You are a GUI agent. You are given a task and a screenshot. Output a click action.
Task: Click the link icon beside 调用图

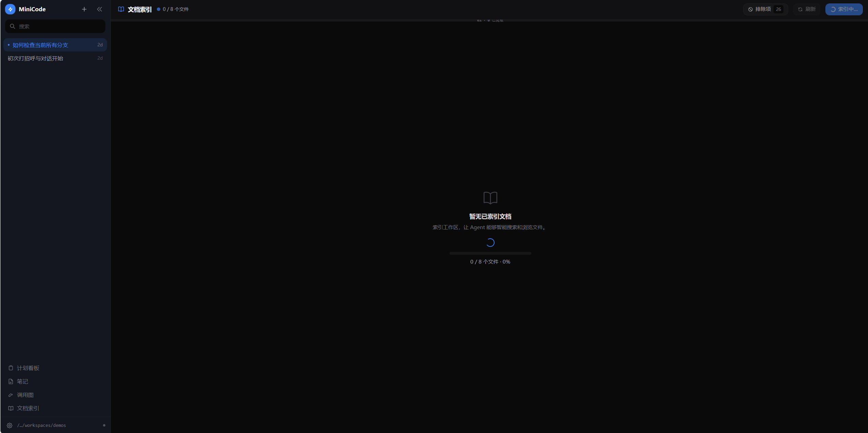tap(11, 395)
